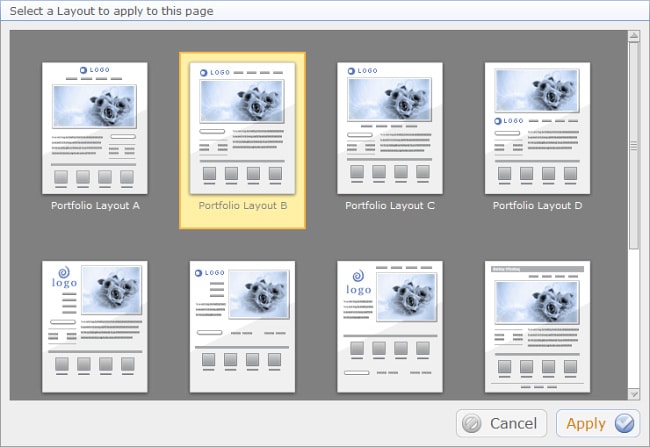Click the "Portfolio Layout D" text label
The height and width of the screenshot is (447, 650).
(537, 206)
